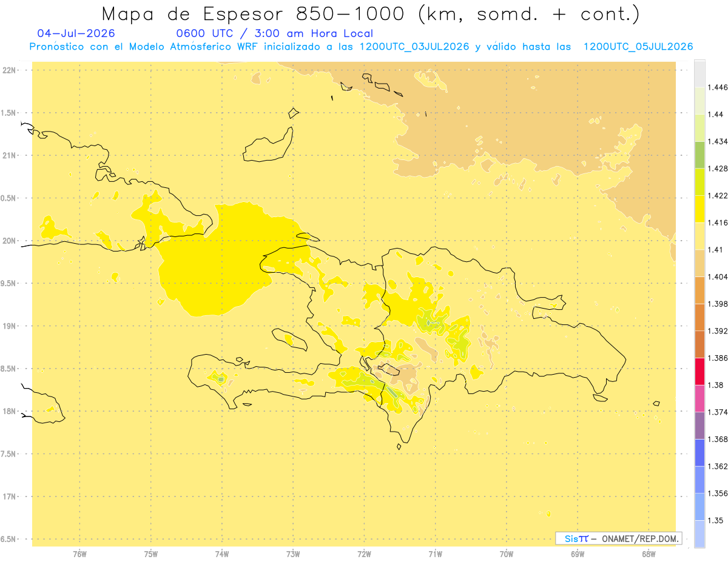
Task: Click the green colorbar swatch between 1.434 and 1.428
Action: click(x=699, y=155)
